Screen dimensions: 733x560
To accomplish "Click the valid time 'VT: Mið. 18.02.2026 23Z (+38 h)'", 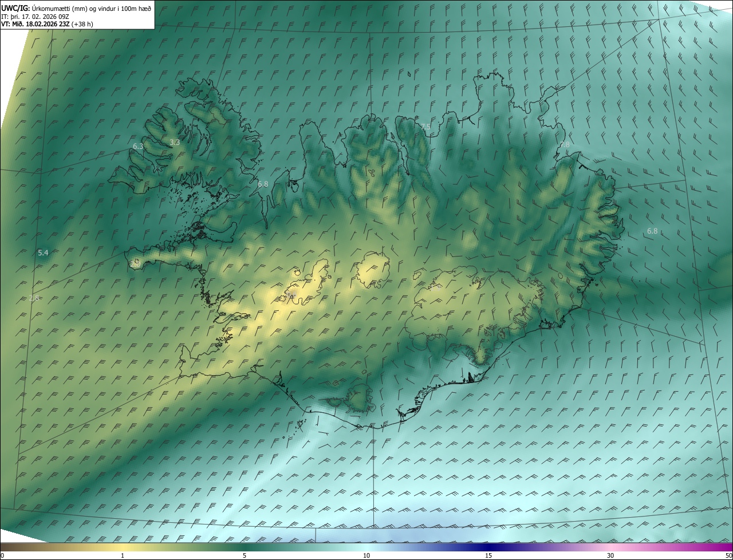I will tap(48, 24).
